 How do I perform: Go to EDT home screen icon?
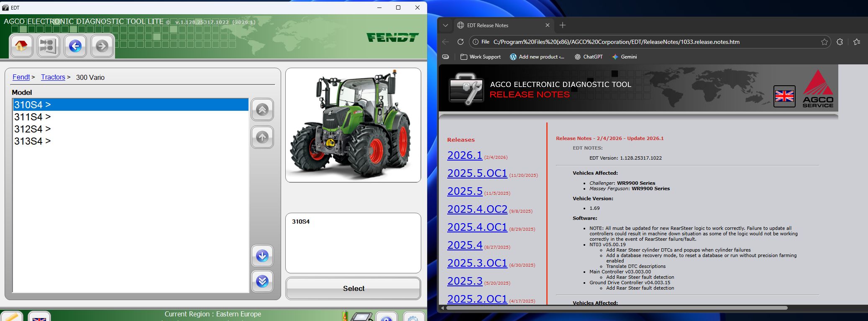pyautogui.click(x=21, y=46)
